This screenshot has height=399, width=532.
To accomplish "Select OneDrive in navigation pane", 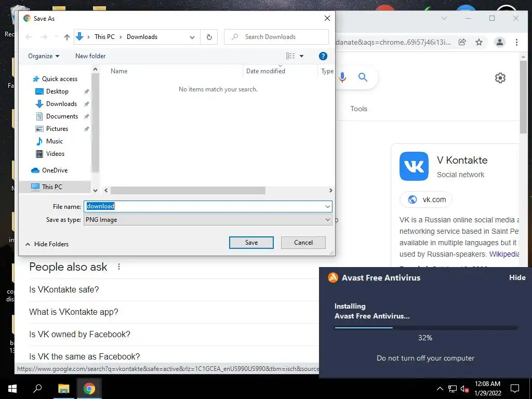I will pyautogui.click(x=55, y=170).
